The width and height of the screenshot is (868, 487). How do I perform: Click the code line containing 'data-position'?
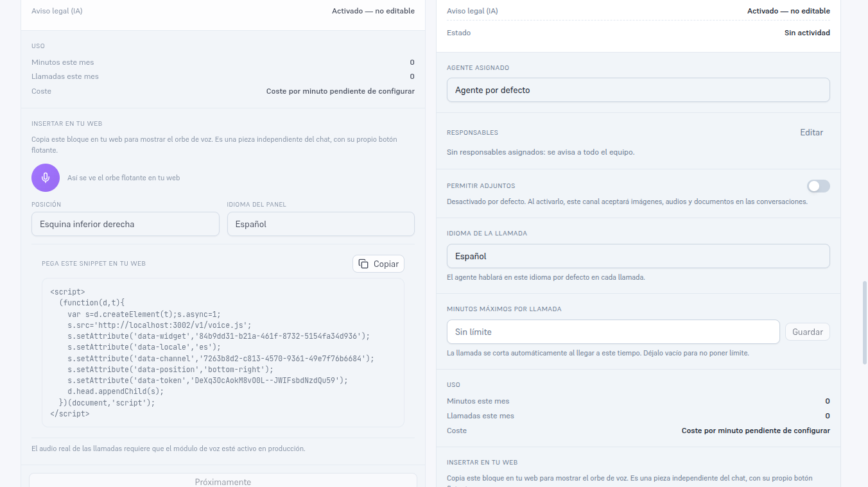(171, 370)
